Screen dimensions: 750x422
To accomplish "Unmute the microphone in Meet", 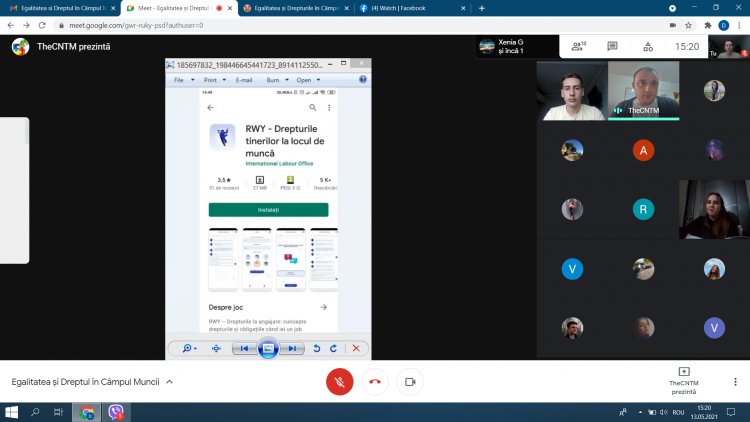I will (340, 381).
